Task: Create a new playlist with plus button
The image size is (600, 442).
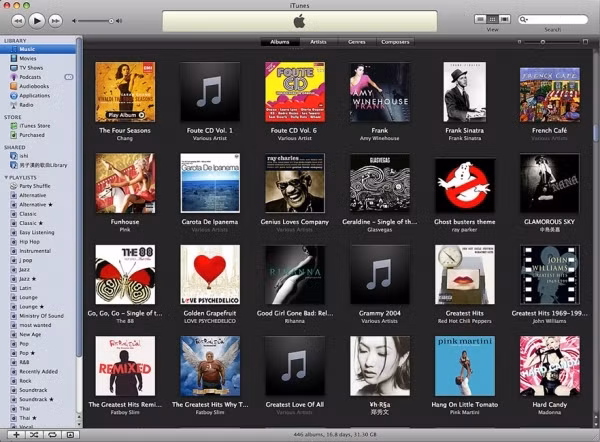Action: [16, 435]
